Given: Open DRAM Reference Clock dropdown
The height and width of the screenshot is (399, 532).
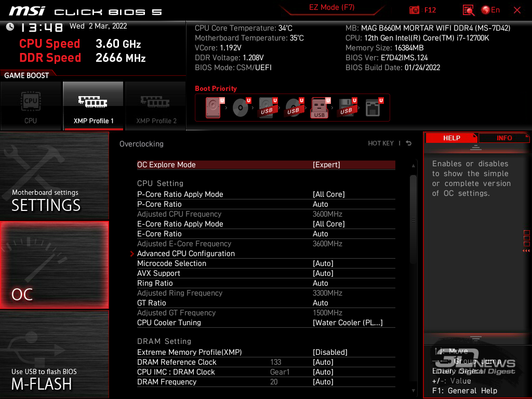Looking at the screenshot, I should (266, 362).
